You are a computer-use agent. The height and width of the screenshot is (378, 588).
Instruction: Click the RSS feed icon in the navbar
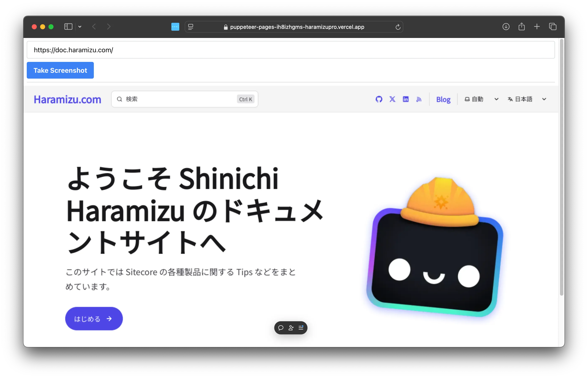(x=419, y=100)
